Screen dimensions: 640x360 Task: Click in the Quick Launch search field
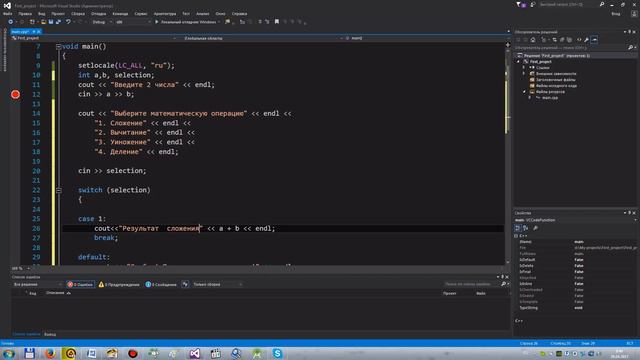pyautogui.click(x=567, y=4)
